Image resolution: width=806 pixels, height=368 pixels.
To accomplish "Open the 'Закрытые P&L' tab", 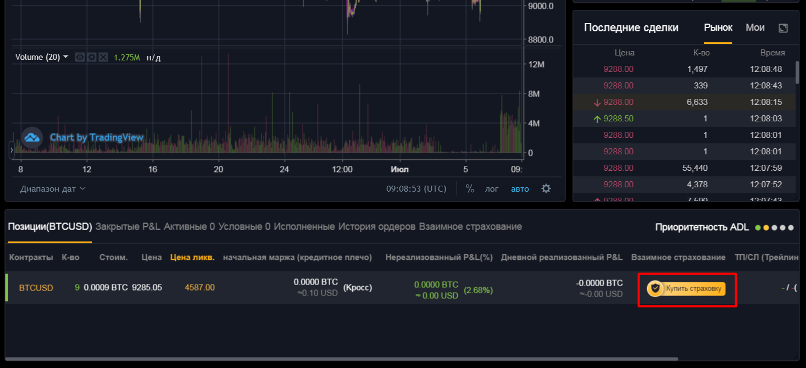I will click(x=128, y=227).
